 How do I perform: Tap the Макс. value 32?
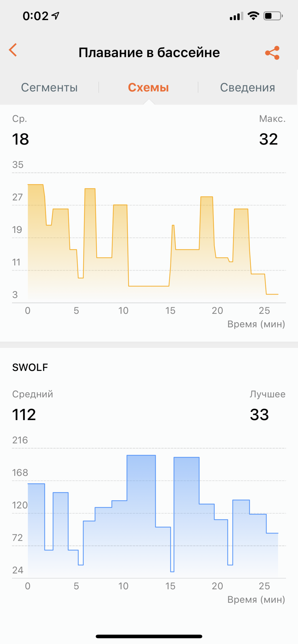tap(268, 139)
